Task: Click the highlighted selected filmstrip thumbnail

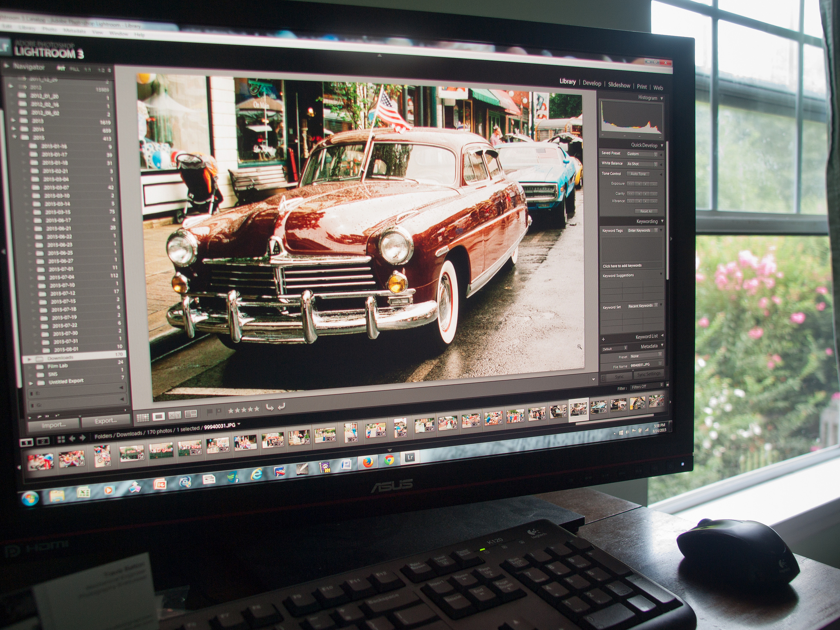Action: 578,409
